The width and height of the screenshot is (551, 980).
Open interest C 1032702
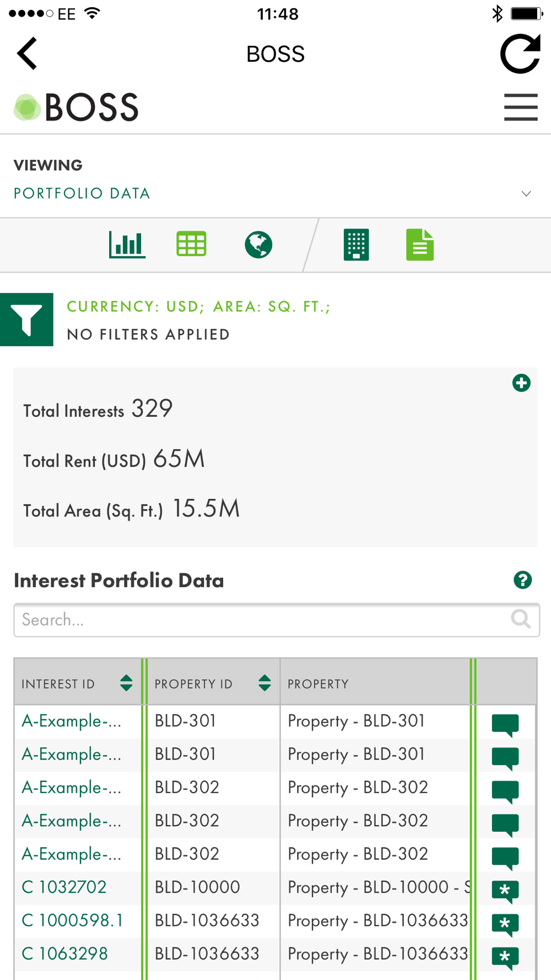pos(64,887)
